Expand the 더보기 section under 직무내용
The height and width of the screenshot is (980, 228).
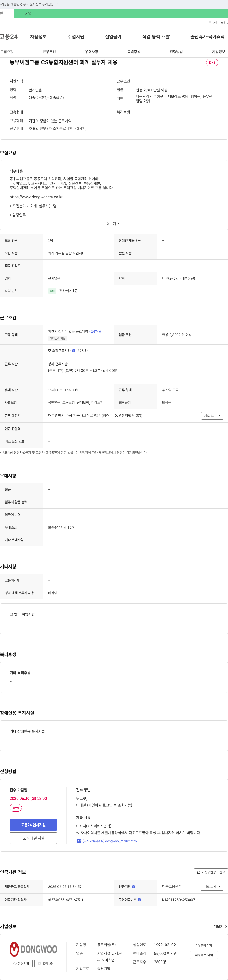(113, 224)
